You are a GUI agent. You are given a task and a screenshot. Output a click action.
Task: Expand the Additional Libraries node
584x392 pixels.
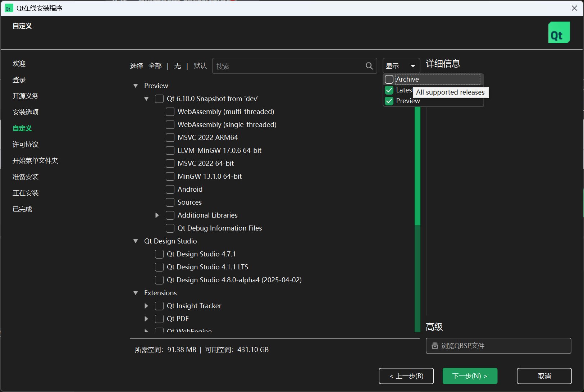coord(157,215)
